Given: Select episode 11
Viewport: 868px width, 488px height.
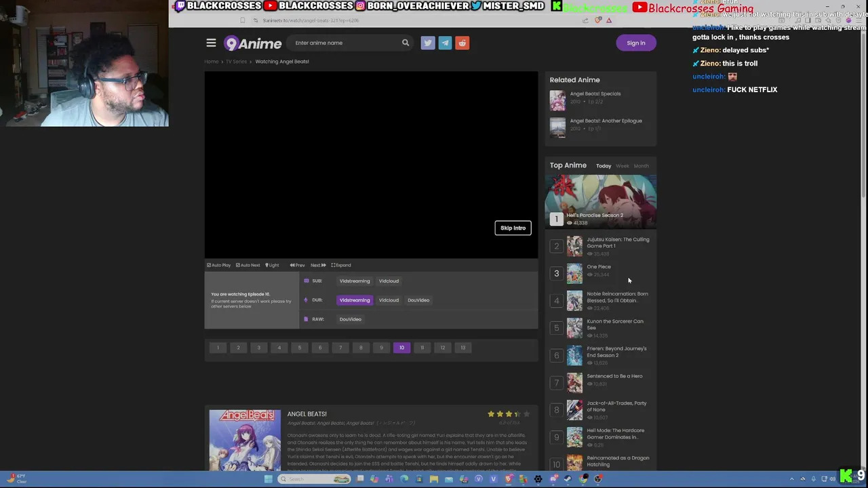Looking at the screenshot, I should (422, 348).
